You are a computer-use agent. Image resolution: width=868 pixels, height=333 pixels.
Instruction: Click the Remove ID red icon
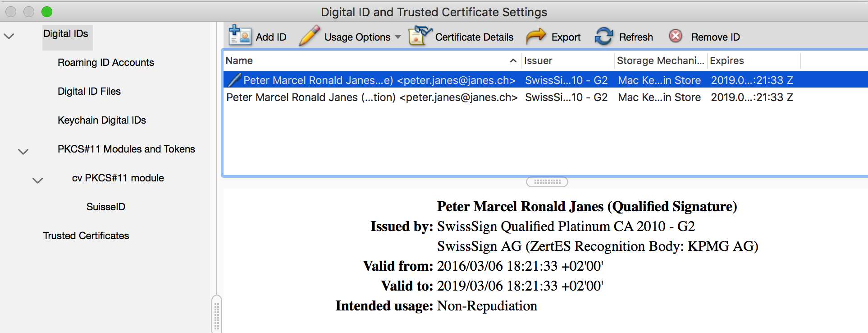(x=675, y=36)
